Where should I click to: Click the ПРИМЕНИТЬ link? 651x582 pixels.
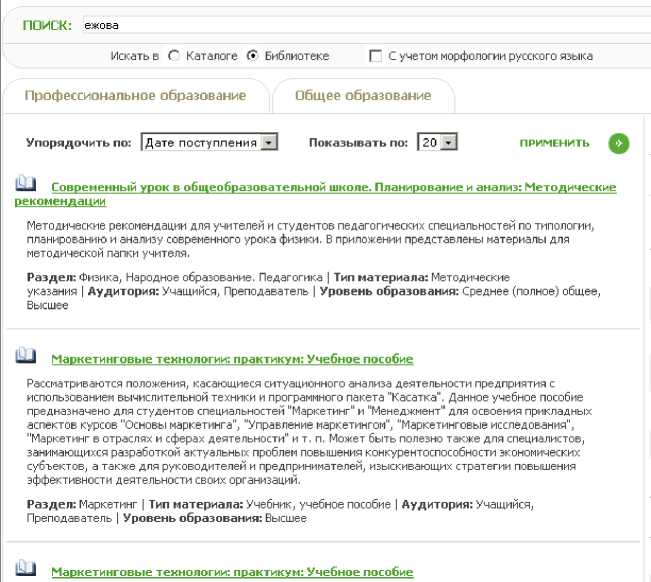pos(554,143)
